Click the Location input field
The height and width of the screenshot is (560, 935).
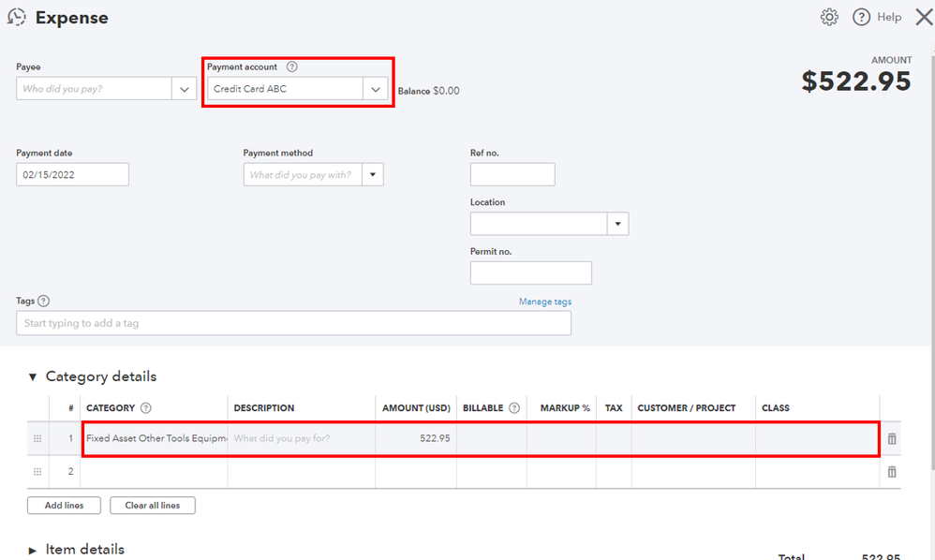(x=539, y=224)
